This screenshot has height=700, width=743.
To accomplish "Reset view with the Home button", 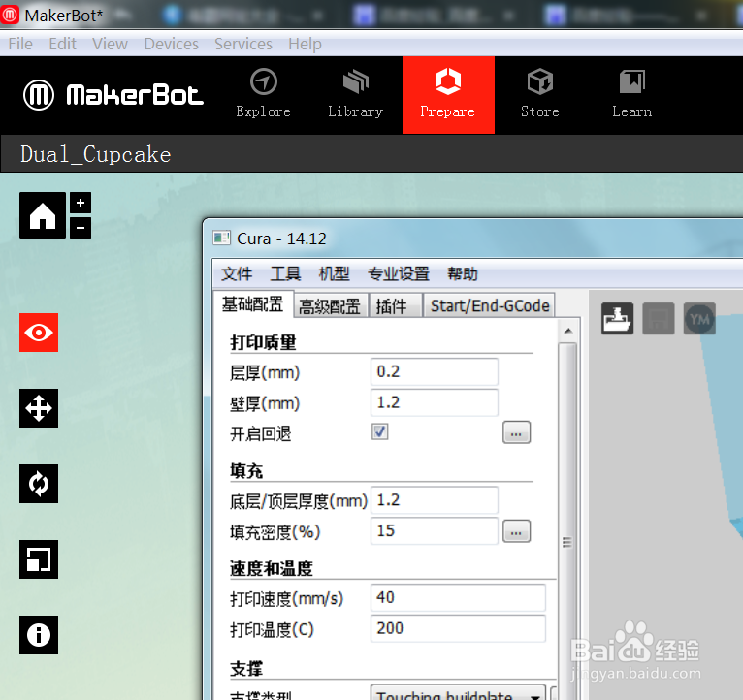I will tap(43, 215).
